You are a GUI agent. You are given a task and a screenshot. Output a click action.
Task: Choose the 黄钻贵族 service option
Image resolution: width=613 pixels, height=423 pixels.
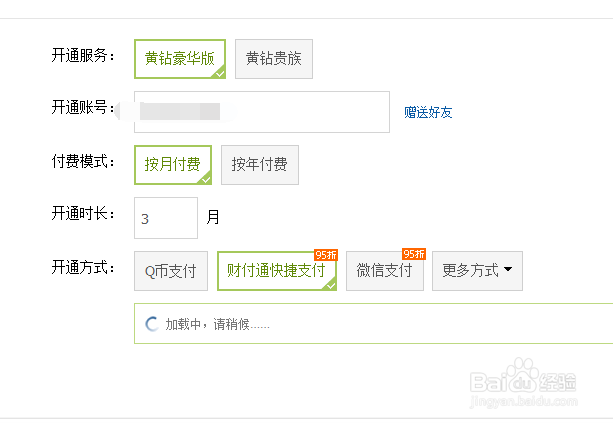(x=274, y=59)
